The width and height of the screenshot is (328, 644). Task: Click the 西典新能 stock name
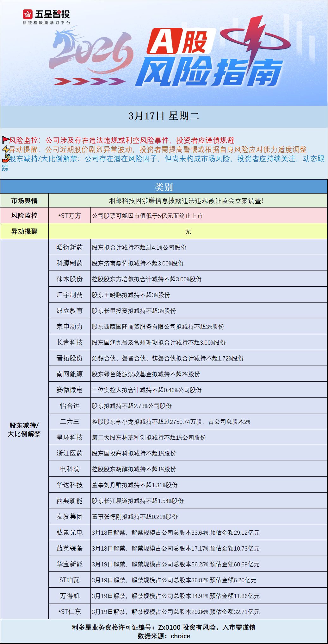click(70, 501)
